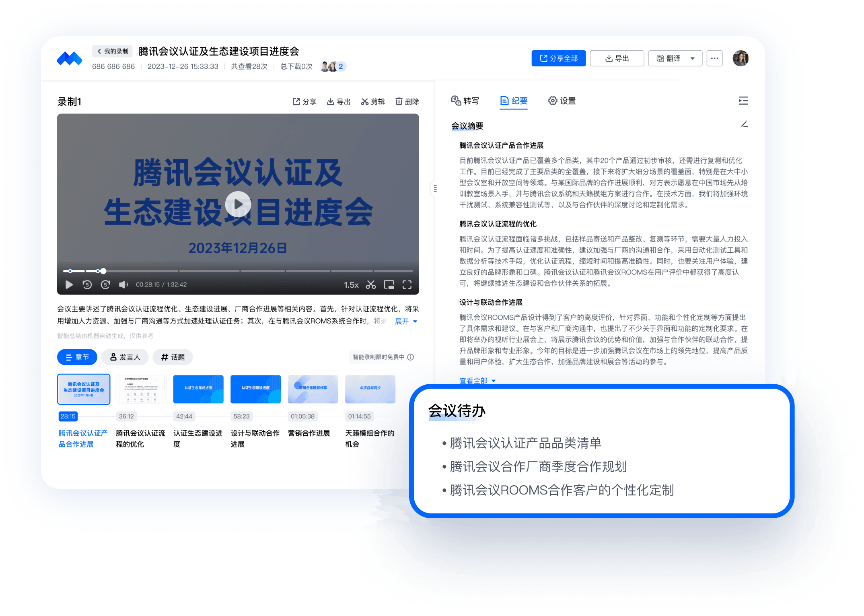Enable picture-in-picture mode
This screenshot has height=616, width=864.
(x=389, y=285)
